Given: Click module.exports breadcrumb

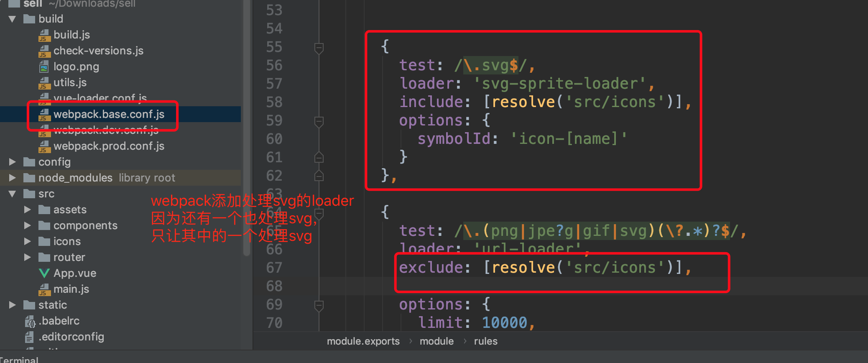Looking at the screenshot, I should [363, 341].
